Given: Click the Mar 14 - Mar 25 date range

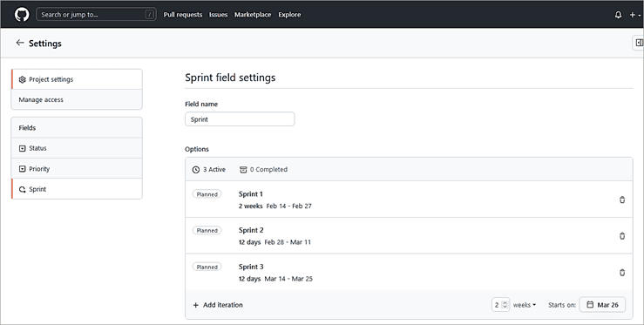Looking at the screenshot, I should click(288, 279).
